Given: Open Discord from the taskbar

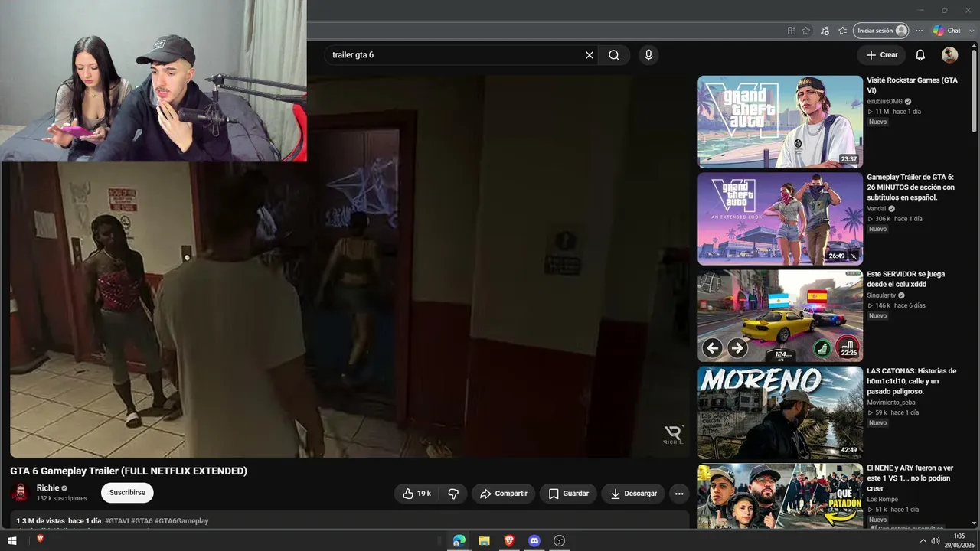Looking at the screenshot, I should pyautogui.click(x=534, y=540).
